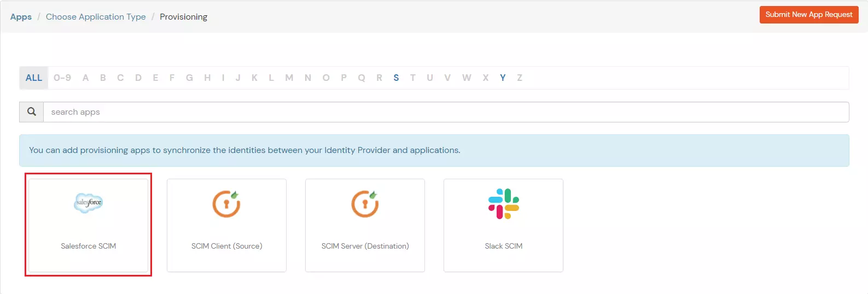868x294 pixels.
Task: Filter apps by letter O
Action: pyautogui.click(x=326, y=78)
